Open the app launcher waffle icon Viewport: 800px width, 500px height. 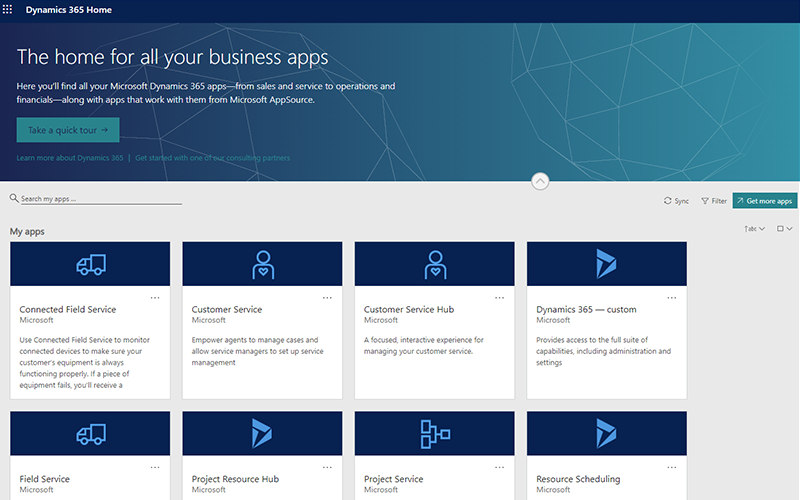click(x=7, y=10)
